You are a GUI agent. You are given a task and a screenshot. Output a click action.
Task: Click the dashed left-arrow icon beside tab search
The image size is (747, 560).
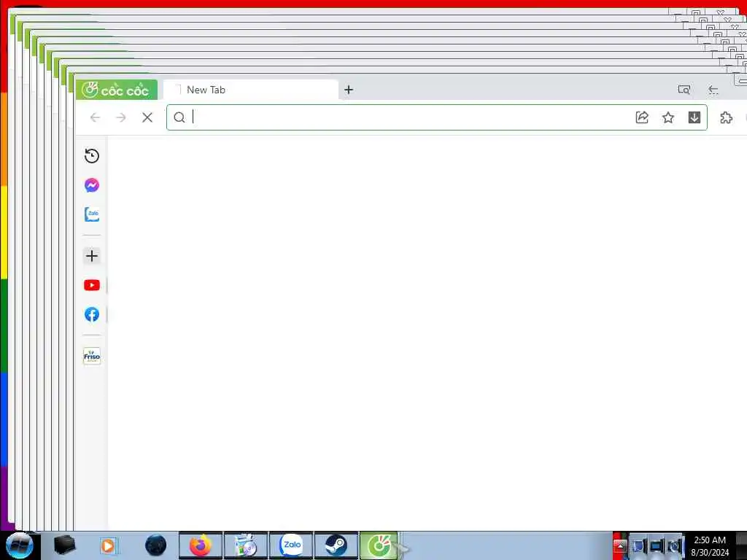point(713,90)
